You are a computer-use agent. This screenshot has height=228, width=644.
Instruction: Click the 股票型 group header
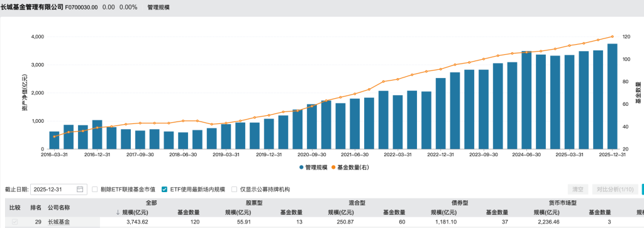254,203
